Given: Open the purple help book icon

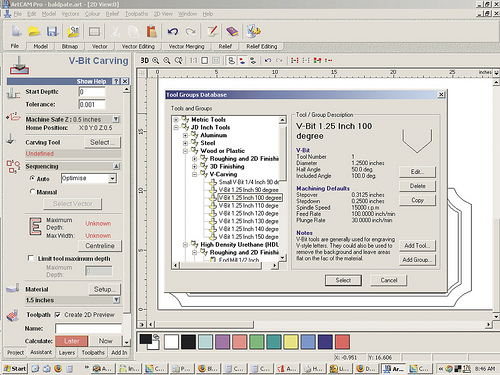Looking at the screenshot, I should click(232, 32).
